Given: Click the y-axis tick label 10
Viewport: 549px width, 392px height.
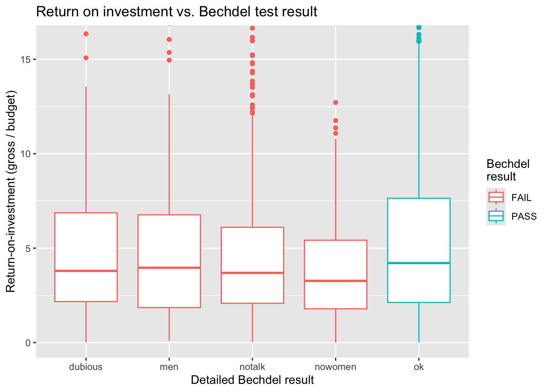Looking at the screenshot, I should tap(25, 154).
